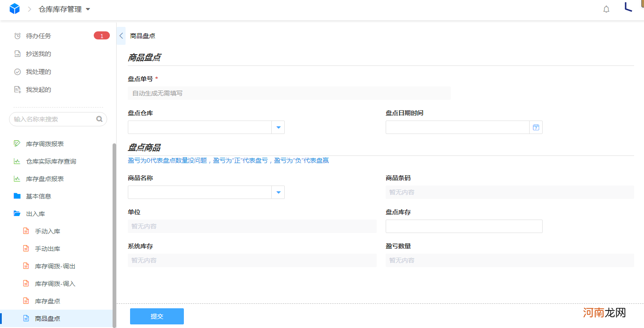Screen dimensions: 644x328
Task: Submit the form with 提交 button
Action: [157, 316]
